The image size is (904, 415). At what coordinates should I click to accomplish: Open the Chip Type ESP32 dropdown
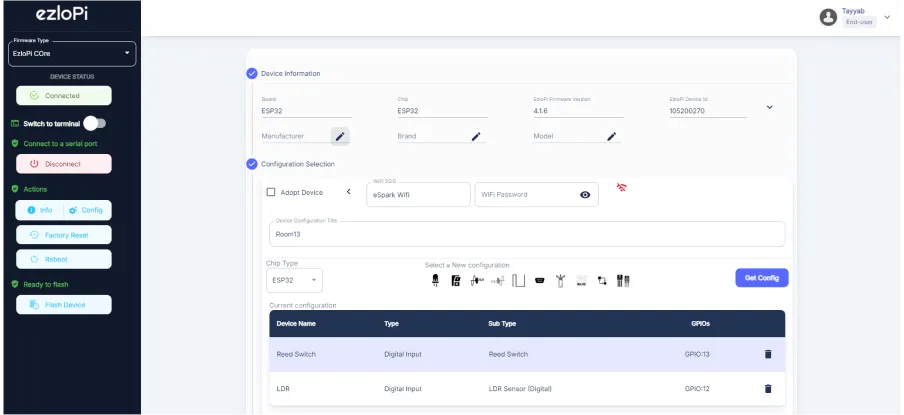click(x=294, y=280)
